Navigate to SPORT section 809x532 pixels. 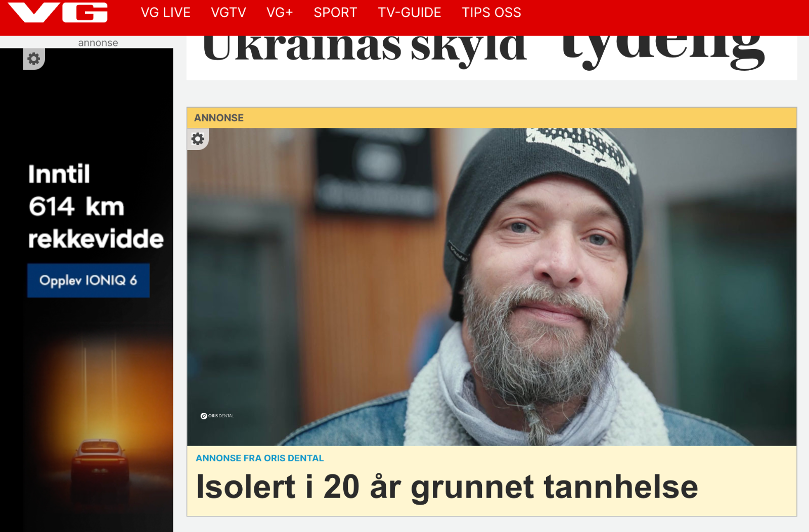335,13
